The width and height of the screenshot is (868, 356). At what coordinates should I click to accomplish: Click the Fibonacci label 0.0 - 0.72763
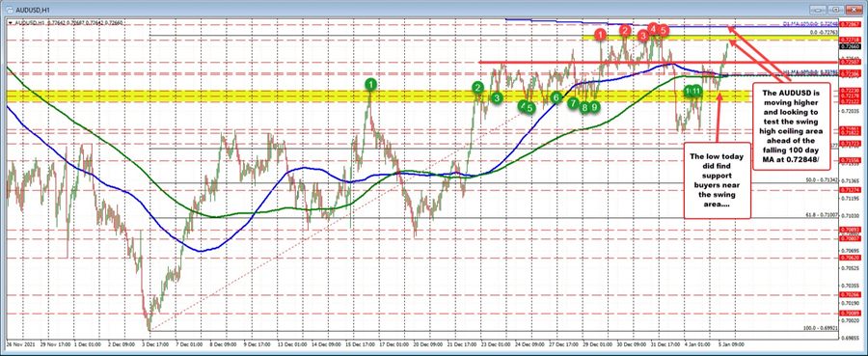pos(825,33)
